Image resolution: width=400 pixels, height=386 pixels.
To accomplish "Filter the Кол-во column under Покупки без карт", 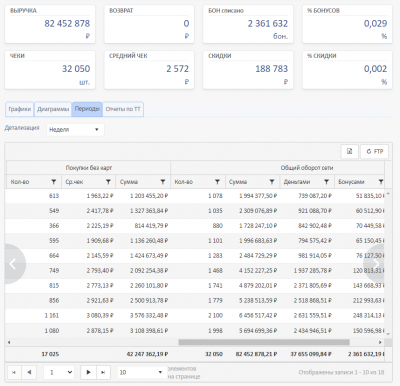I will pyautogui.click(x=53, y=182).
